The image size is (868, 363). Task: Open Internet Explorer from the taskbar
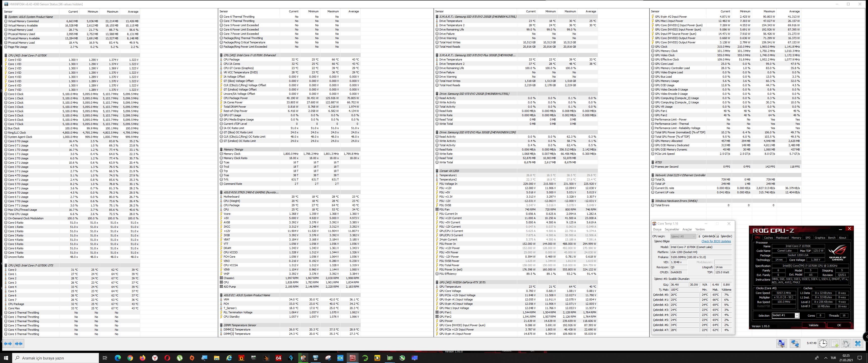coord(229,358)
